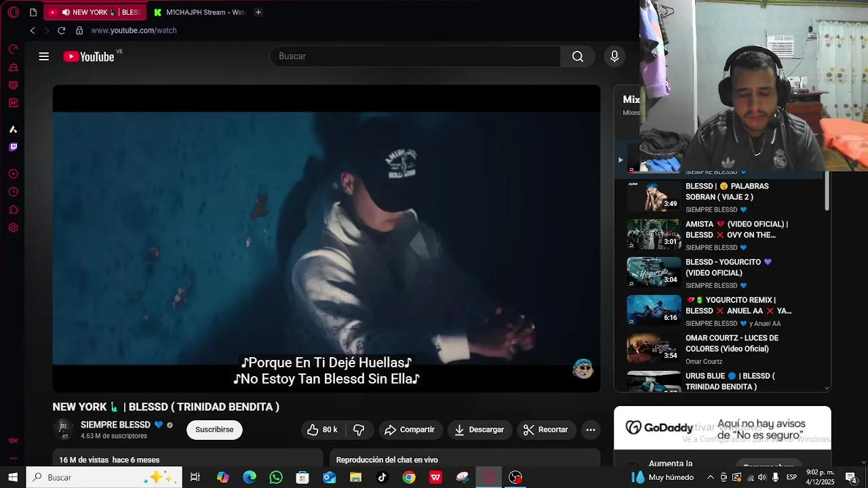Open TikTok from taskbar
This screenshot has height=488, width=868.
point(382,477)
